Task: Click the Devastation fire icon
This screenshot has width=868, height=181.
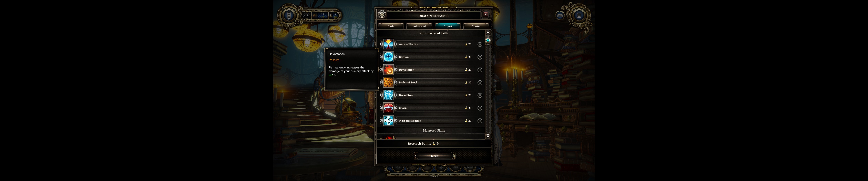Action: [x=388, y=70]
